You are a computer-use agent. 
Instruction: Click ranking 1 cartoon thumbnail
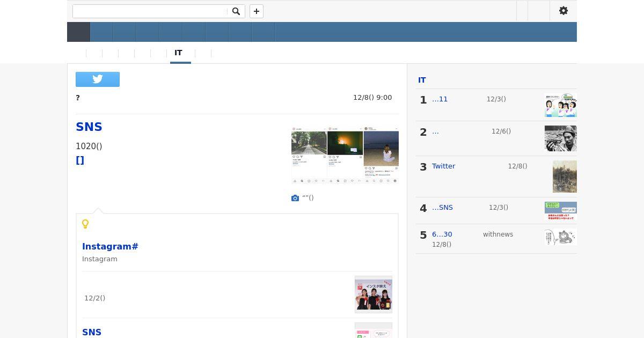(560, 105)
